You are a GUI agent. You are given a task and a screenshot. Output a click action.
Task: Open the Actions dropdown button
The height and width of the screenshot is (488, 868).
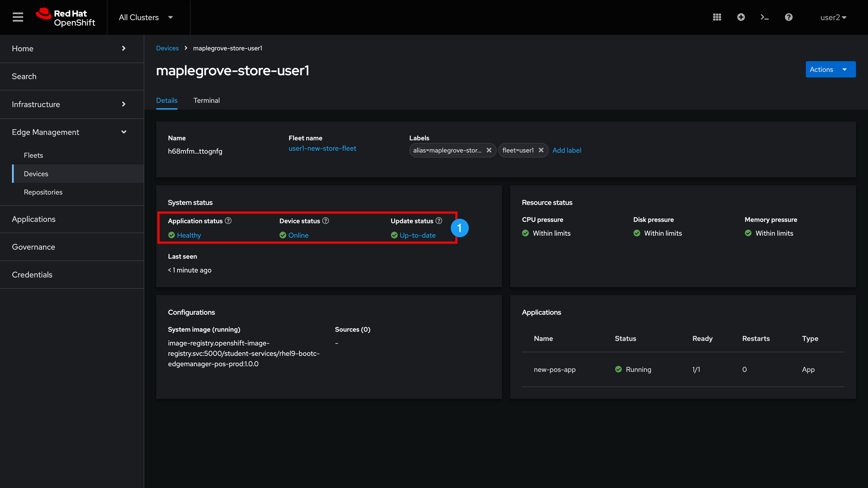point(830,69)
